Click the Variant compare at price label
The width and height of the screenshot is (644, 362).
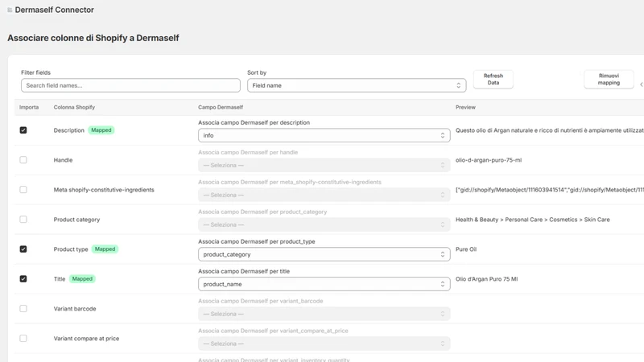tap(86, 339)
